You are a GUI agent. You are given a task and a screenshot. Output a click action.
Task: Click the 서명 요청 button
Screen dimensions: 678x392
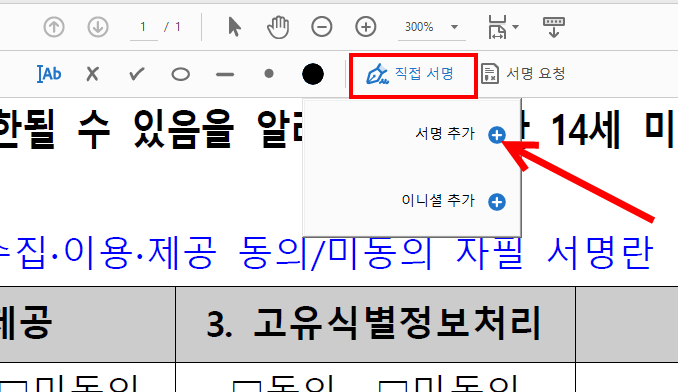pos(524,73)
